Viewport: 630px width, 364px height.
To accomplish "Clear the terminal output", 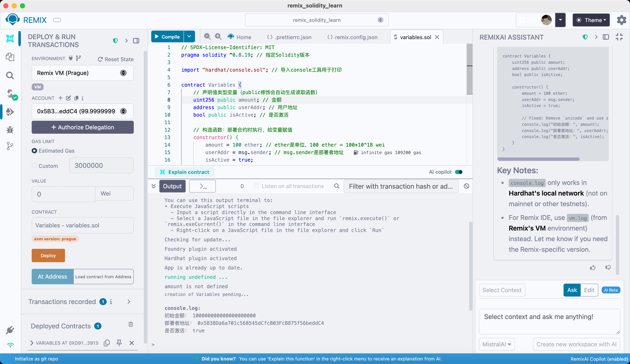I will tap(466, 186).
